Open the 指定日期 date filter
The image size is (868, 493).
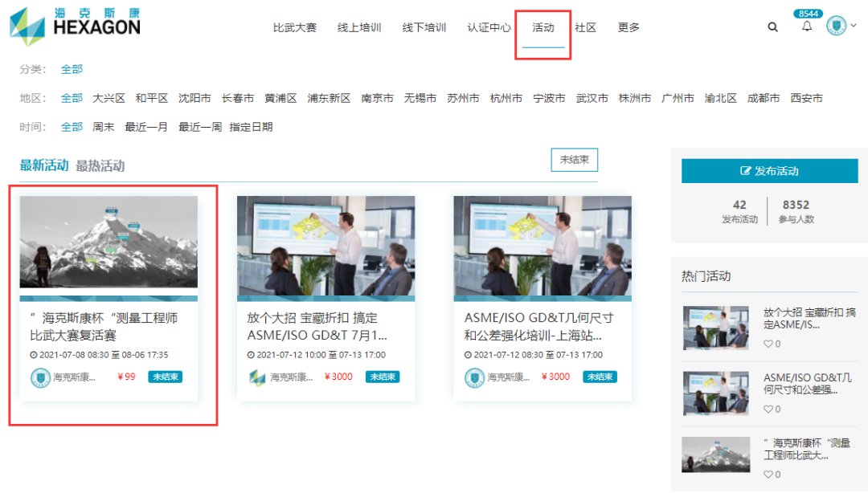point(251,126)
